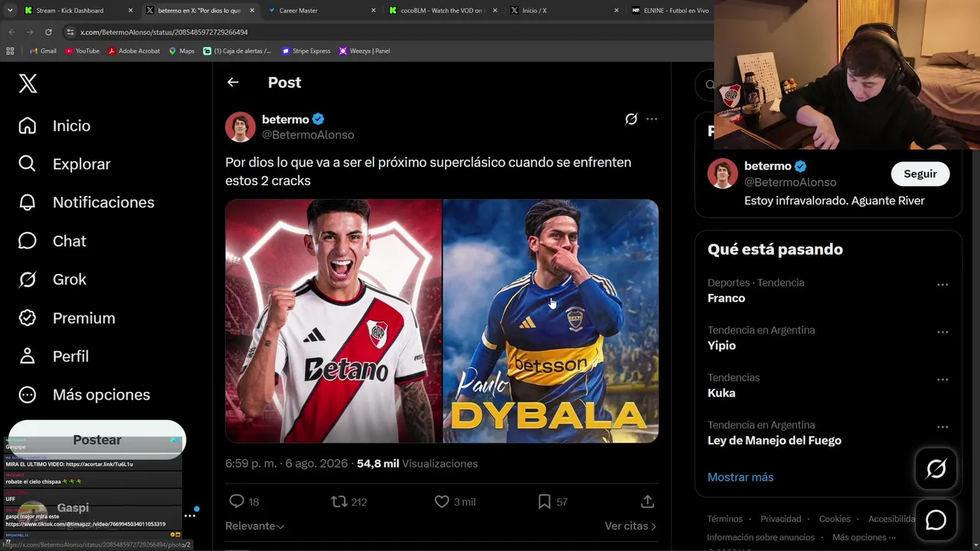Open Ver citas for the post
Viewport: 980px width, 551px height.
click(x=631, y=527)
